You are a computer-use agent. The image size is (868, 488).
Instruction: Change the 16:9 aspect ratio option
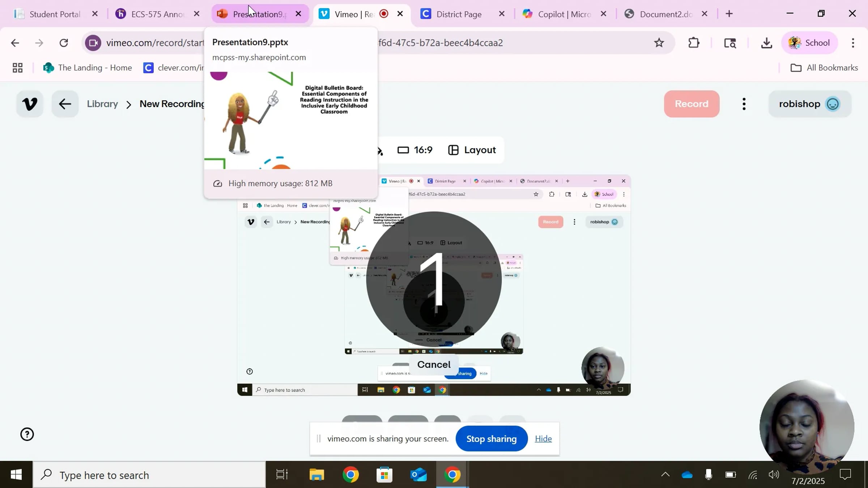coord(415,150)
